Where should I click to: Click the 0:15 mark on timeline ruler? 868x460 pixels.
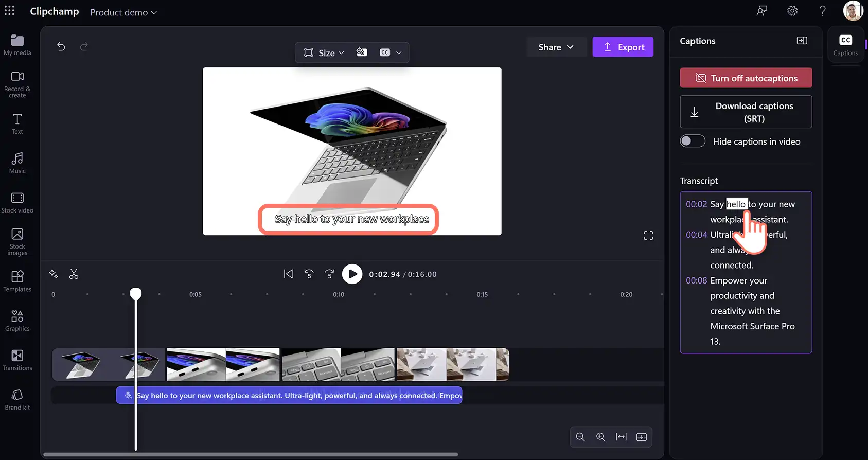click(482, 294)
